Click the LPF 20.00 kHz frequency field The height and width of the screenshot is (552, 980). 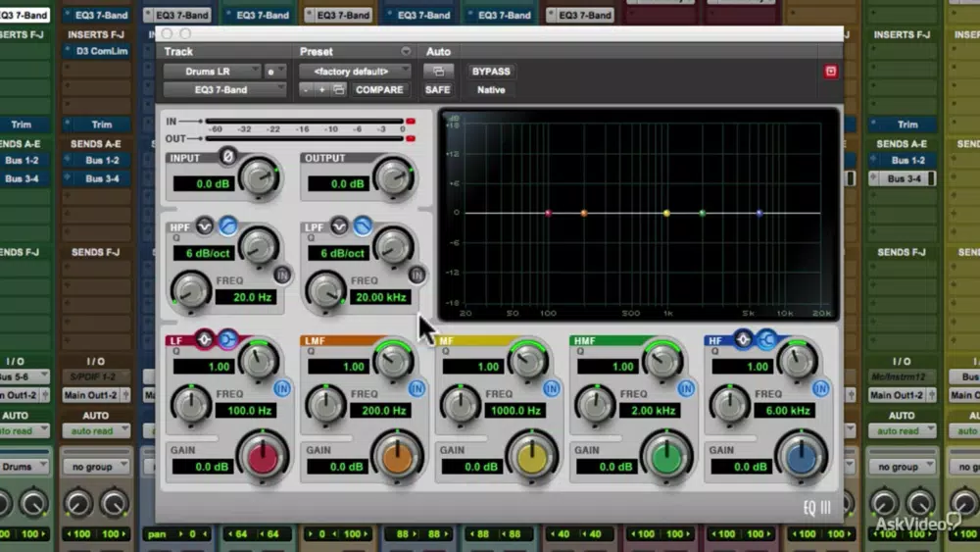coord(380,297)
